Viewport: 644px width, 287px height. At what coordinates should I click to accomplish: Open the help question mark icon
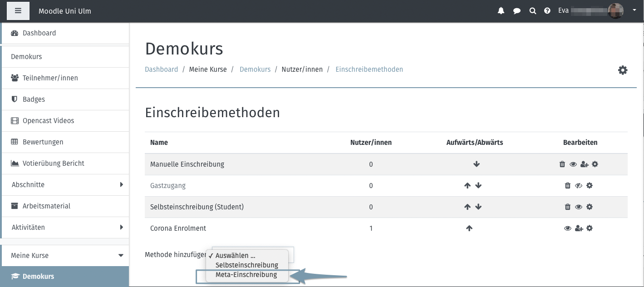pyautogui.click(x=547, y=11)
